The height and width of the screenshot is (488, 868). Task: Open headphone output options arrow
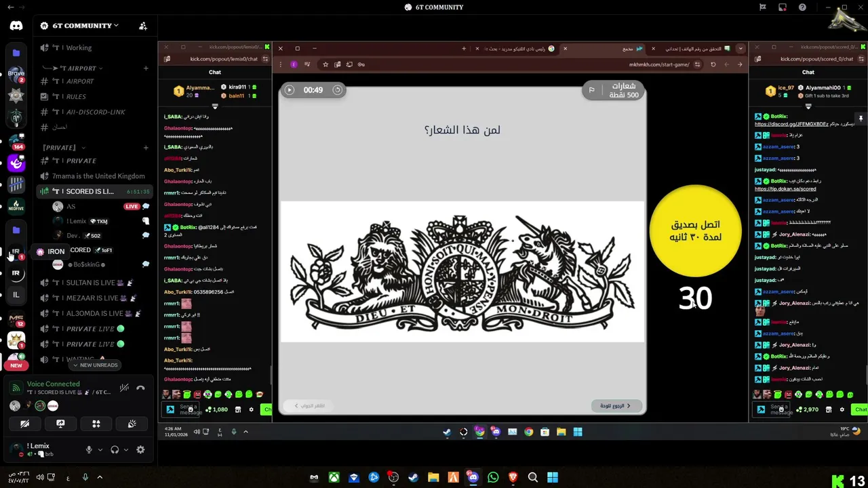click(x=125, y=449)
